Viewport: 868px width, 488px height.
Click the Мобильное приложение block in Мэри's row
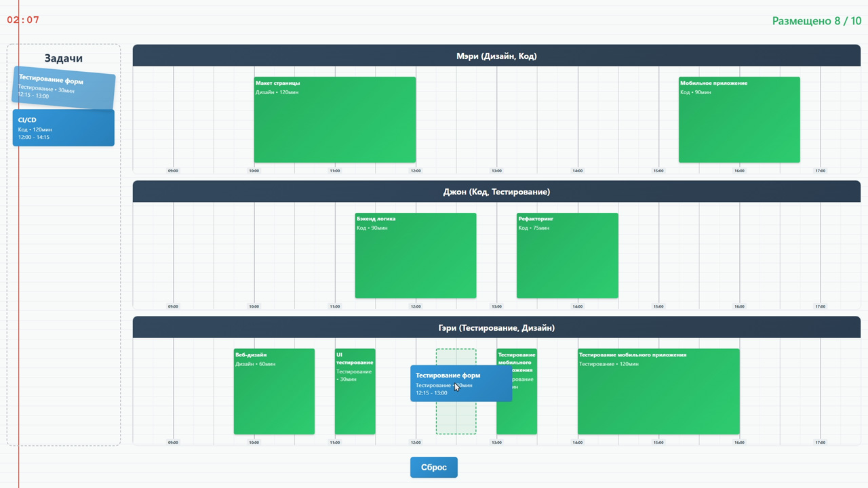click(739, 120)
